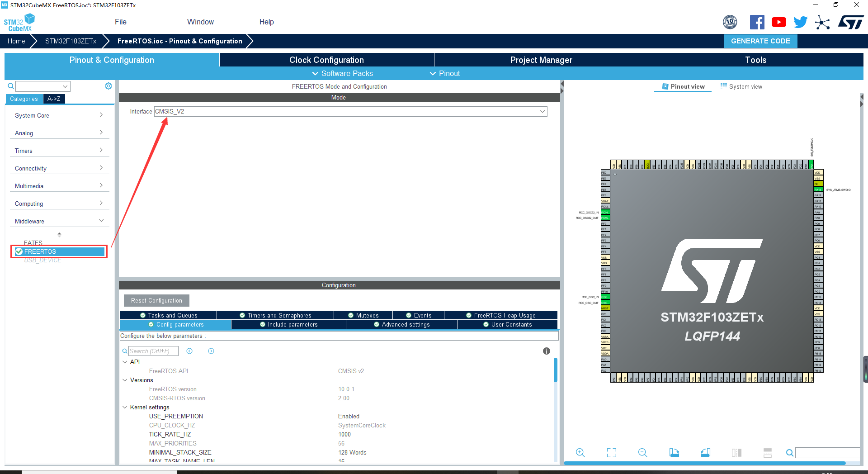Click the vertical flip view icon
Screen dimensions: 868x474
[736, 452]
